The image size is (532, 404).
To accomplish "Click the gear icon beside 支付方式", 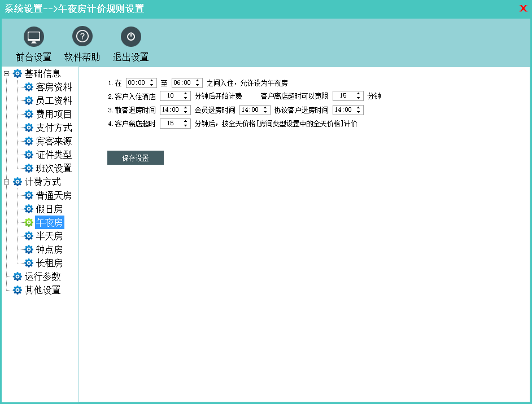I will 29,128.
